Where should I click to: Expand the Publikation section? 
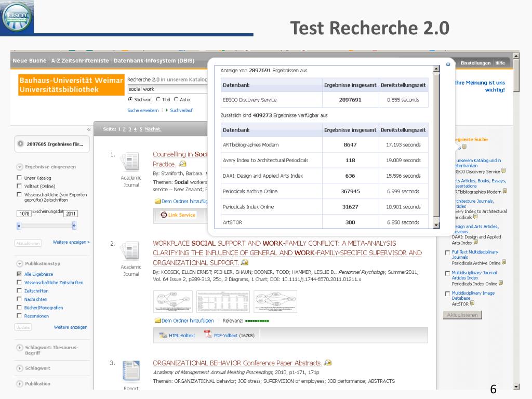coord(20,384)
